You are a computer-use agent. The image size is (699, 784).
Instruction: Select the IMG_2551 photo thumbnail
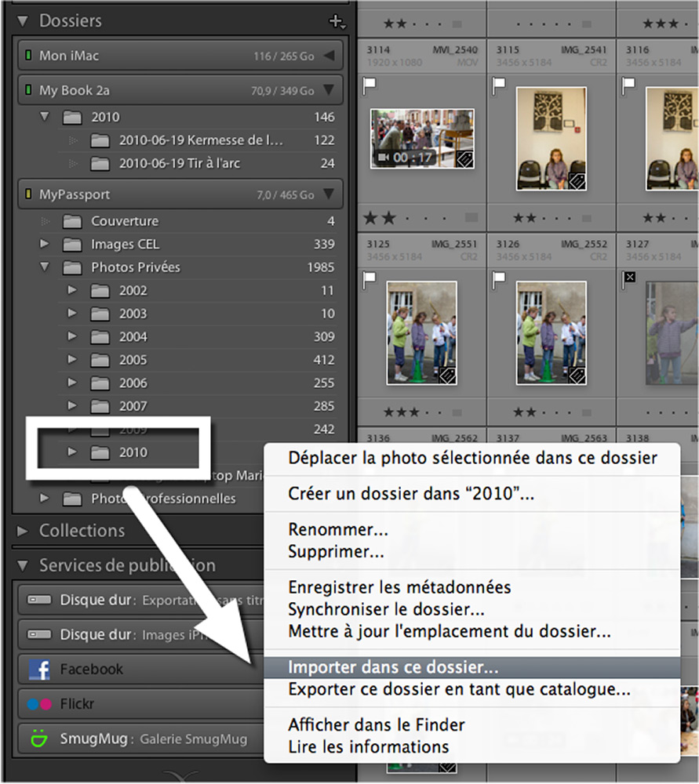(x=422, y=333)
